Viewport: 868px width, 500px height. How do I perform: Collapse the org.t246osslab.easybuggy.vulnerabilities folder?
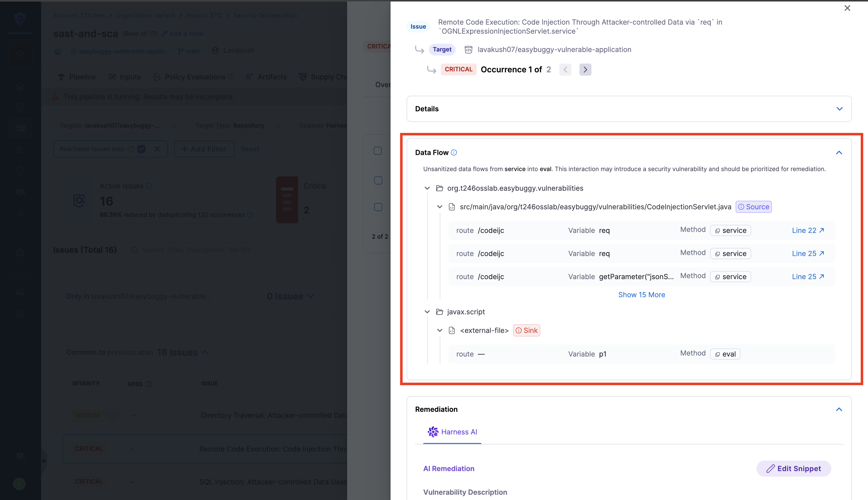tap(427, 188)
